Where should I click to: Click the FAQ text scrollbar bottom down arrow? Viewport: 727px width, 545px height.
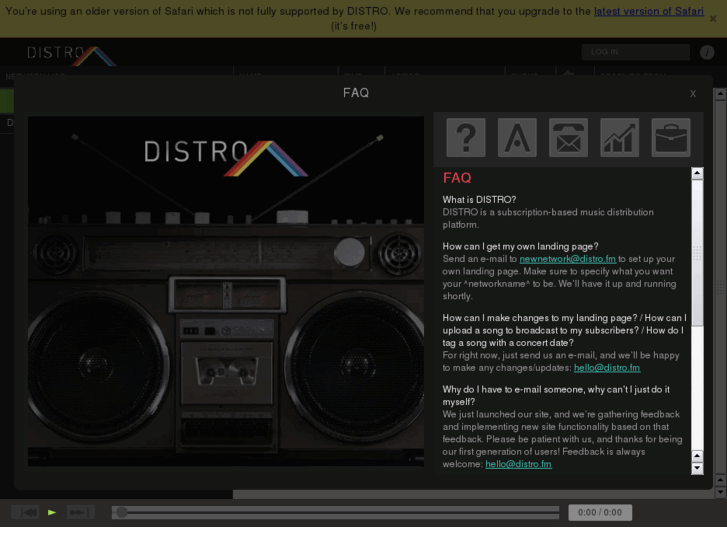click(x=697, y=468)
